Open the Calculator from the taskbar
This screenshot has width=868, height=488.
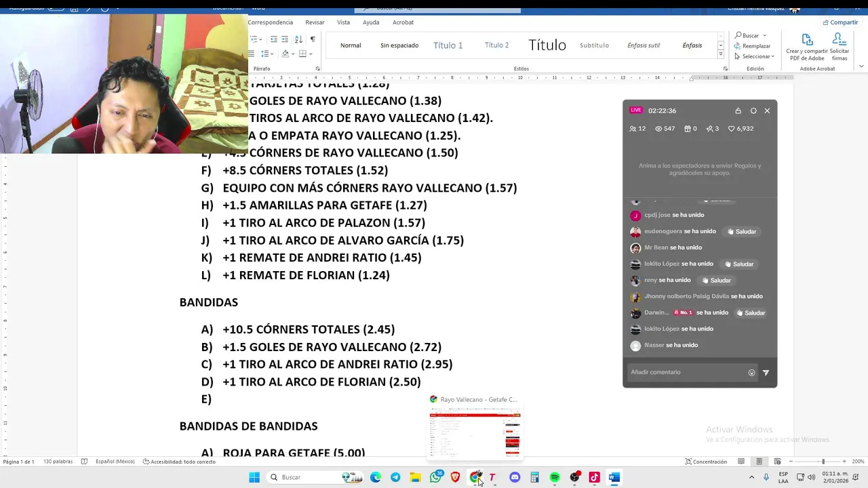tap(534, 477)
